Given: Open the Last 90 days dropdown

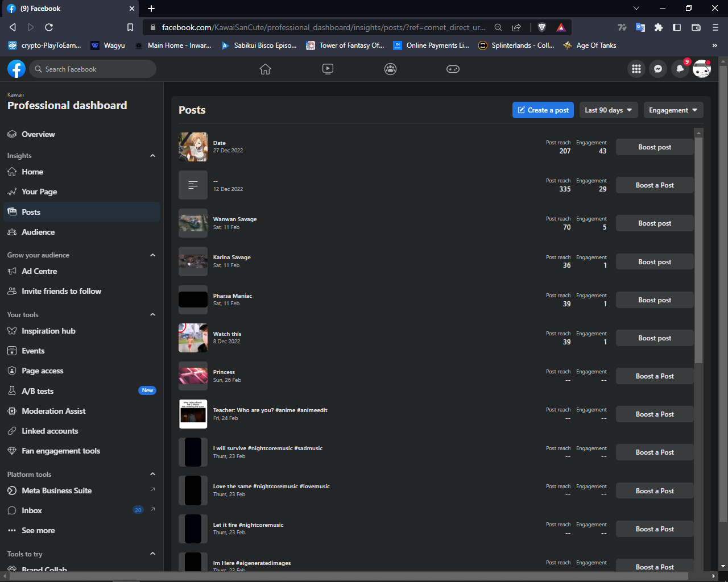Looking at the screenshot, I should 609,110.
